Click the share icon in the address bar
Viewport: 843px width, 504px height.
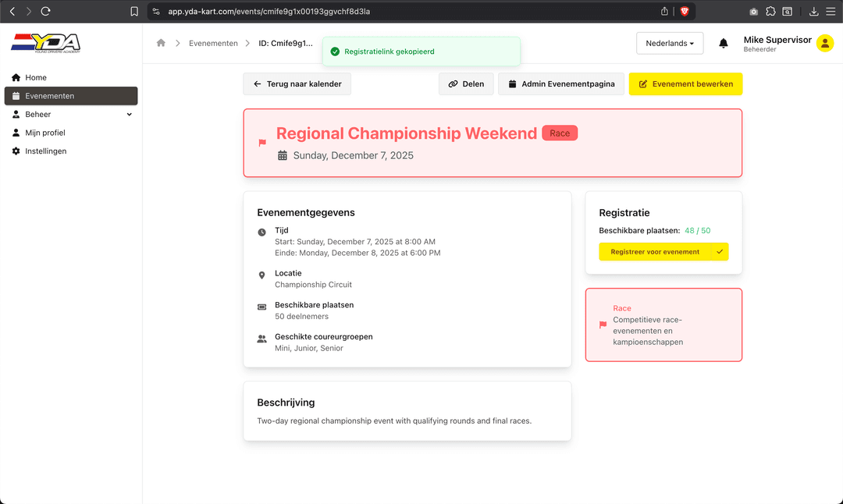click(664, 12)
